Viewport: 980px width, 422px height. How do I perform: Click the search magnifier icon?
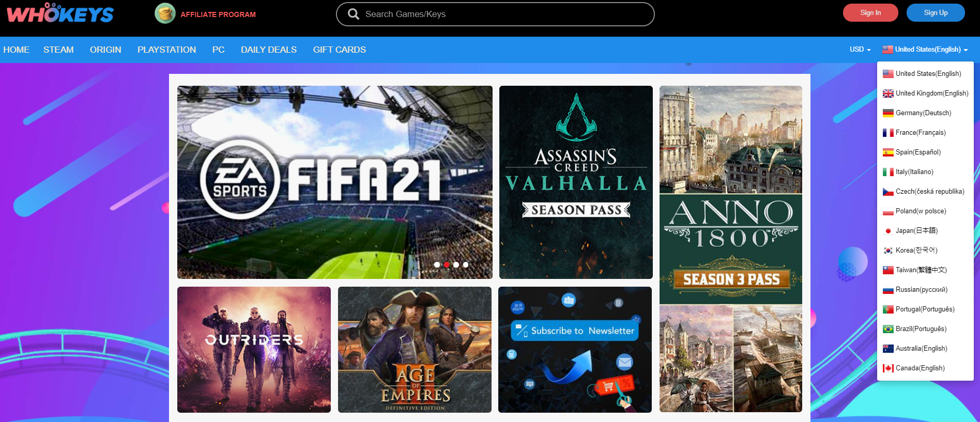click(x=354, y=14)
